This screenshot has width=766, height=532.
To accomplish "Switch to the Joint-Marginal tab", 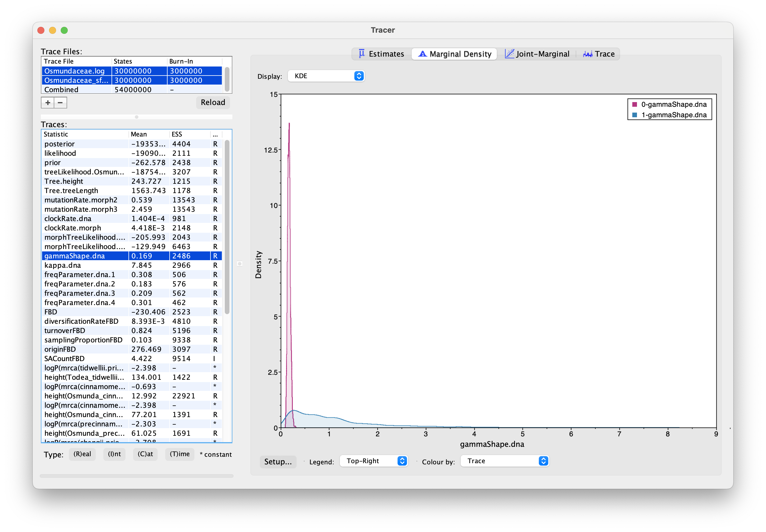I will coord(537,54).
